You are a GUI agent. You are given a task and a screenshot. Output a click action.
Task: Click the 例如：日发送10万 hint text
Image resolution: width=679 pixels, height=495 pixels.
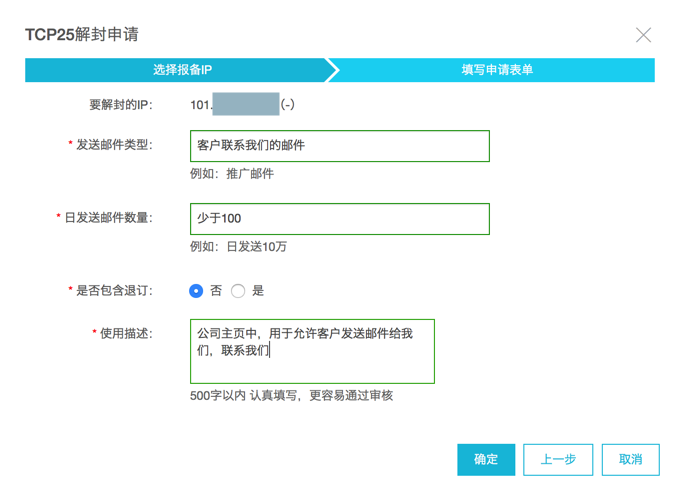pyautogui.click(x=238, y=247)
